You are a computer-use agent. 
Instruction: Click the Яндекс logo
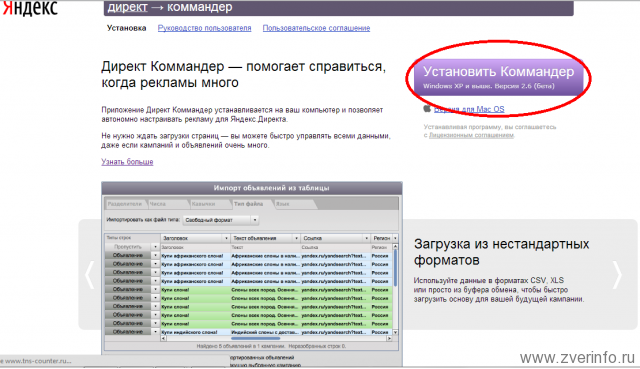[30, 8]
